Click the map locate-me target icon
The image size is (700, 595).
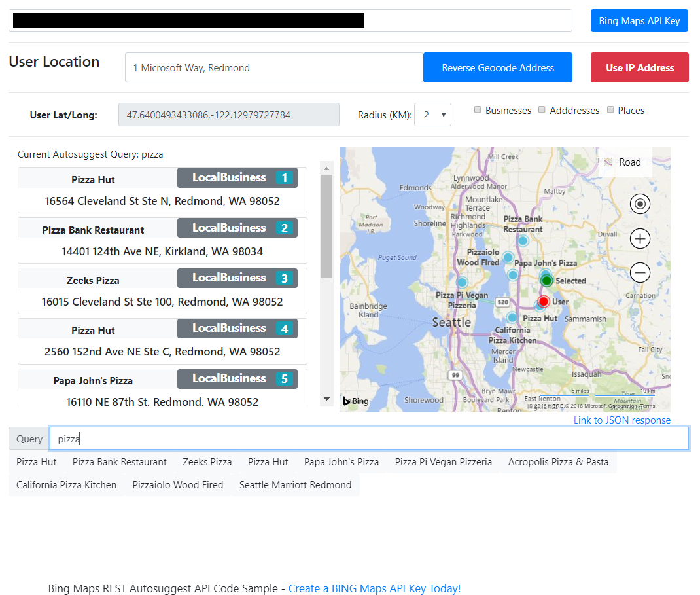tap(640, 204)
